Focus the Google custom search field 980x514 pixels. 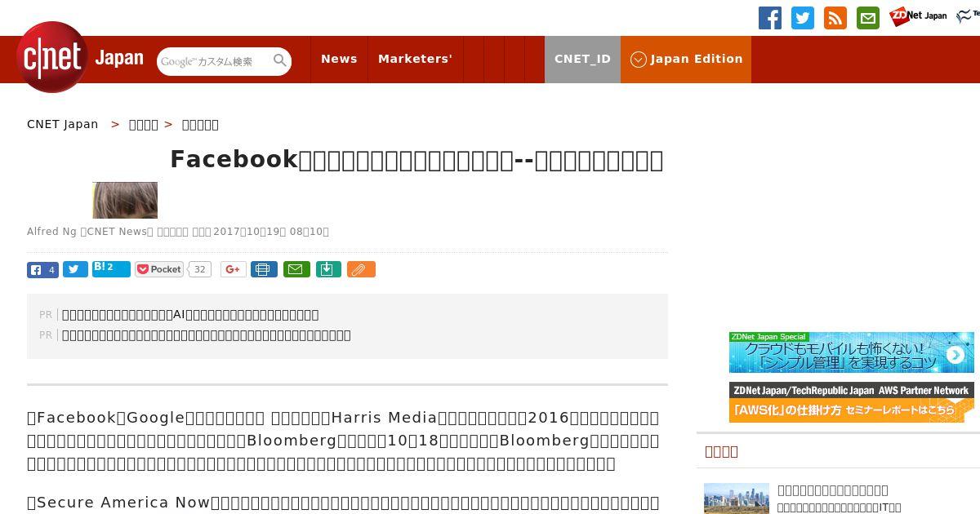(x=215, y=61)
